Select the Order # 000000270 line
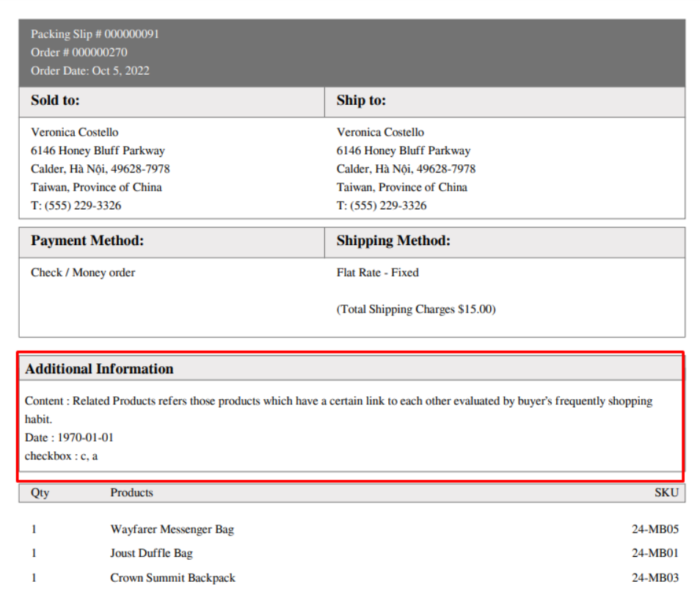 point(79,52)
